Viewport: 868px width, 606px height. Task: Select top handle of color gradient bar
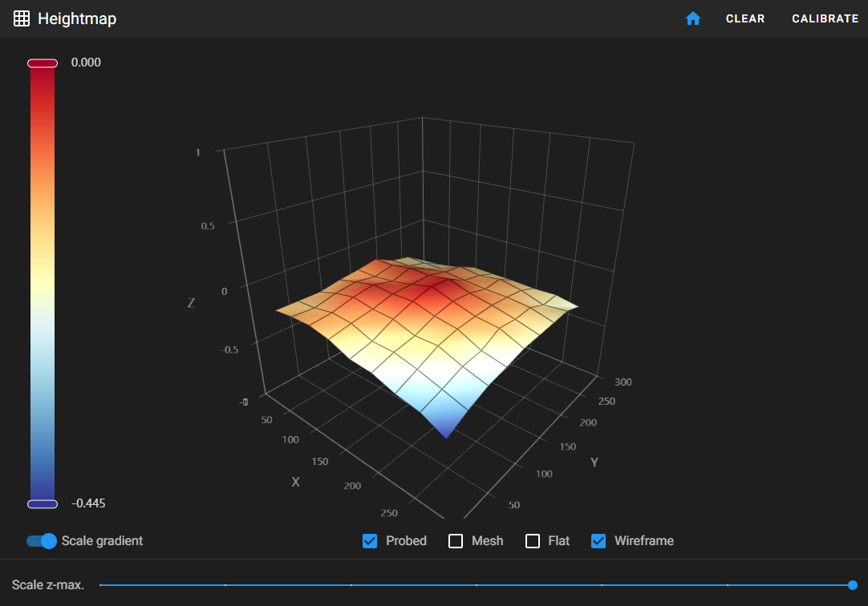(x=43, y=63)
